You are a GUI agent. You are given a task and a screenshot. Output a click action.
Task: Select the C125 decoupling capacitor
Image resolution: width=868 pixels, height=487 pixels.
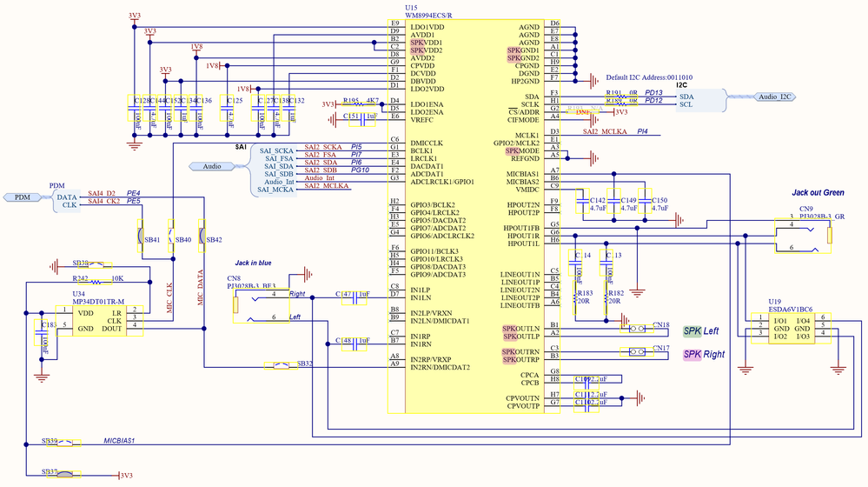[227, 109]
